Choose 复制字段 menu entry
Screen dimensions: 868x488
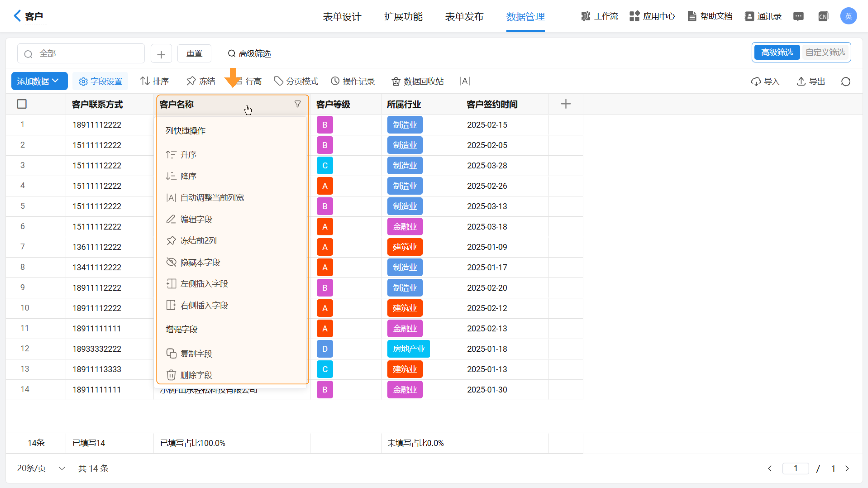(x=189, y=353)
